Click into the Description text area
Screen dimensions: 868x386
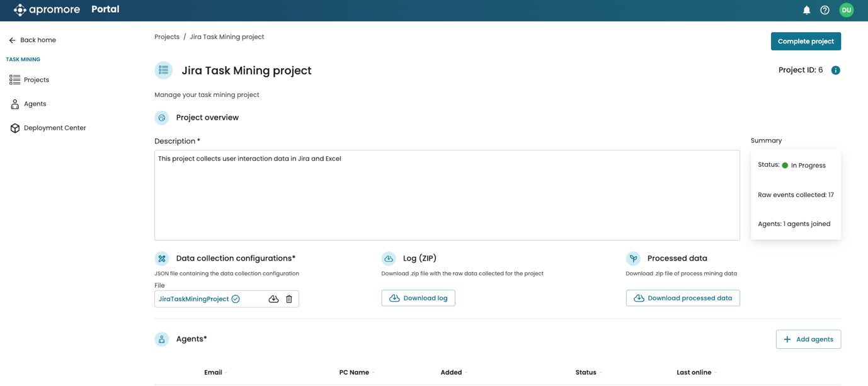pos(447,195)
